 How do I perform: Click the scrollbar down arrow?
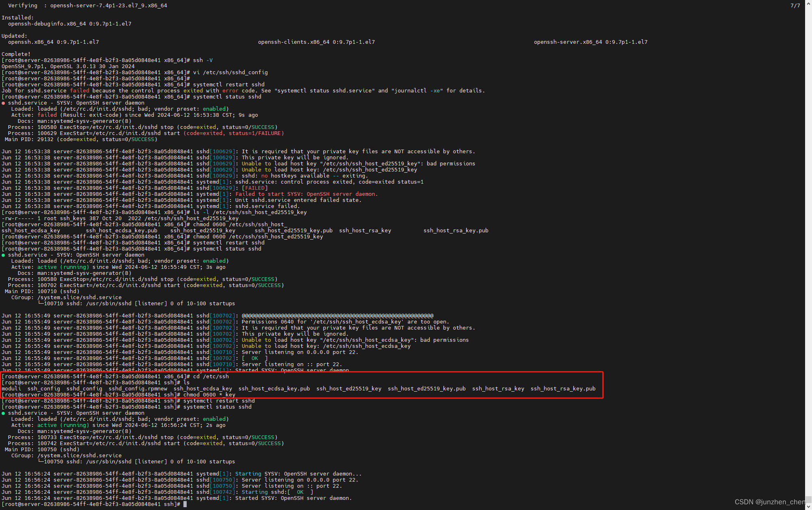(x=808, y=506)
